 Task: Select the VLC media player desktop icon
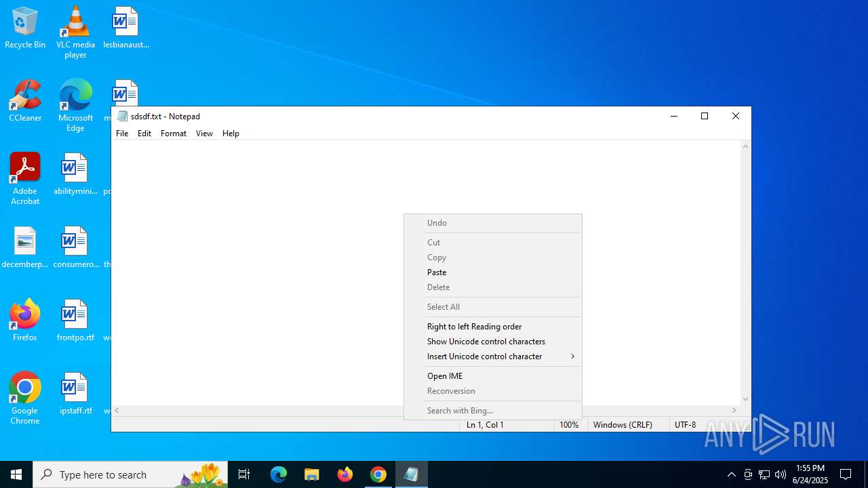[75, 33]
